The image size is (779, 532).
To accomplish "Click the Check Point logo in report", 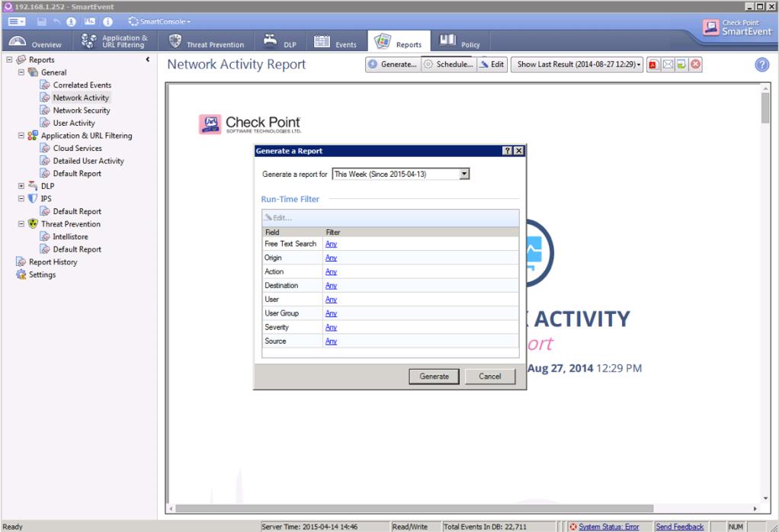I will click(249, 124).
